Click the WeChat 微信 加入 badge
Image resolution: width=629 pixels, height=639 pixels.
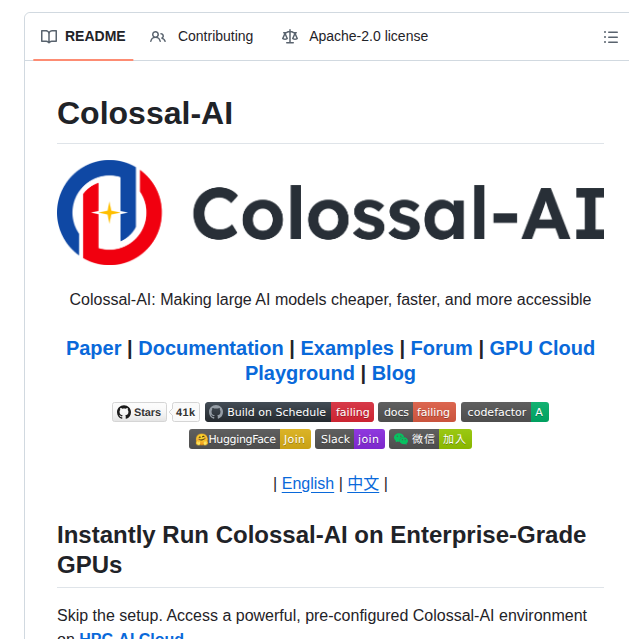tap(430, 439)
